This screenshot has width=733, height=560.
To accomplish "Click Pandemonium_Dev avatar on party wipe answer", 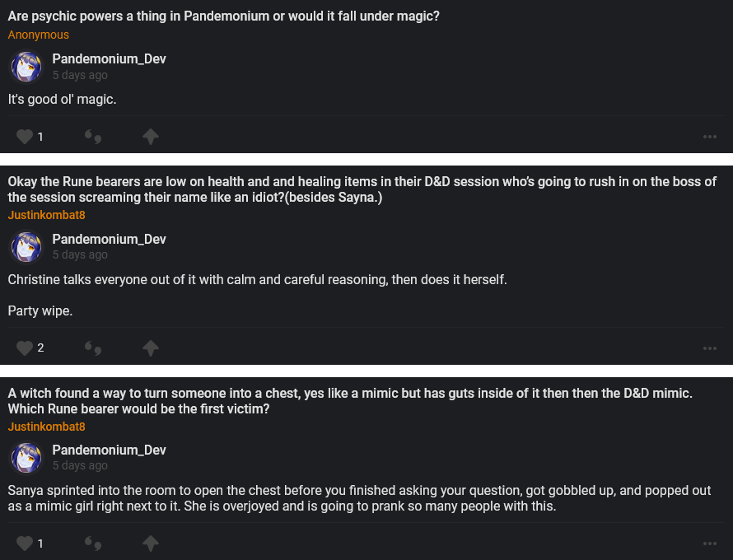I will (x=26, y=246).
